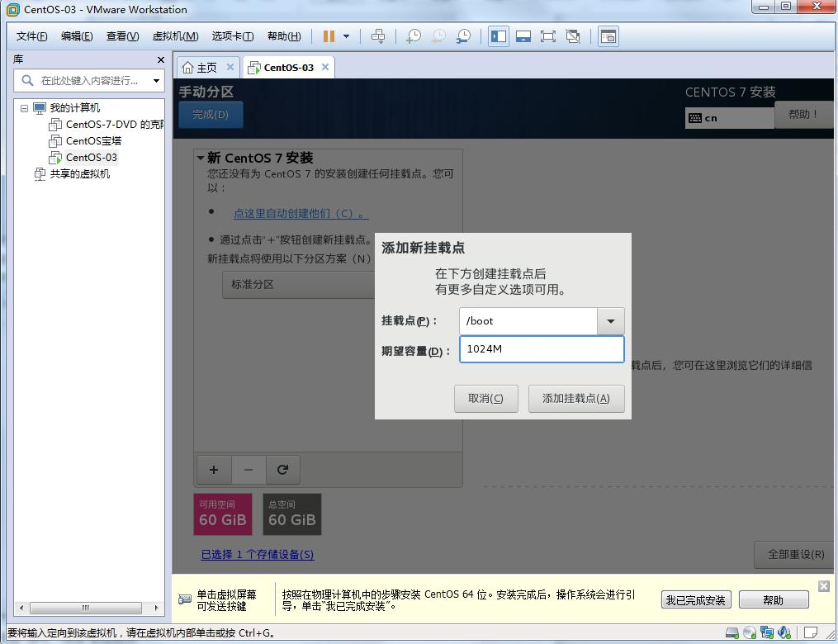The height and width of the screenshot is (644, 838).
Task: Click the console view toolbar icon
Action: pos(608,36)
